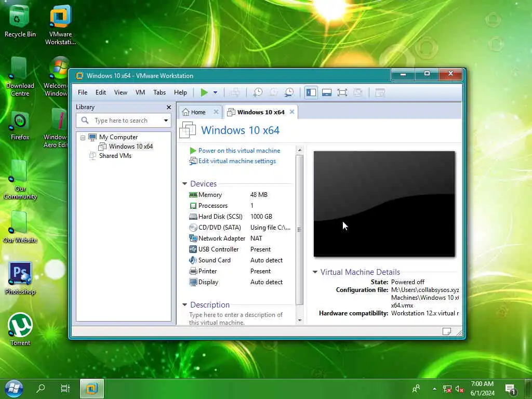Open the View menu
This screenshot has width=532, height=399.
(x=121, y=92)
